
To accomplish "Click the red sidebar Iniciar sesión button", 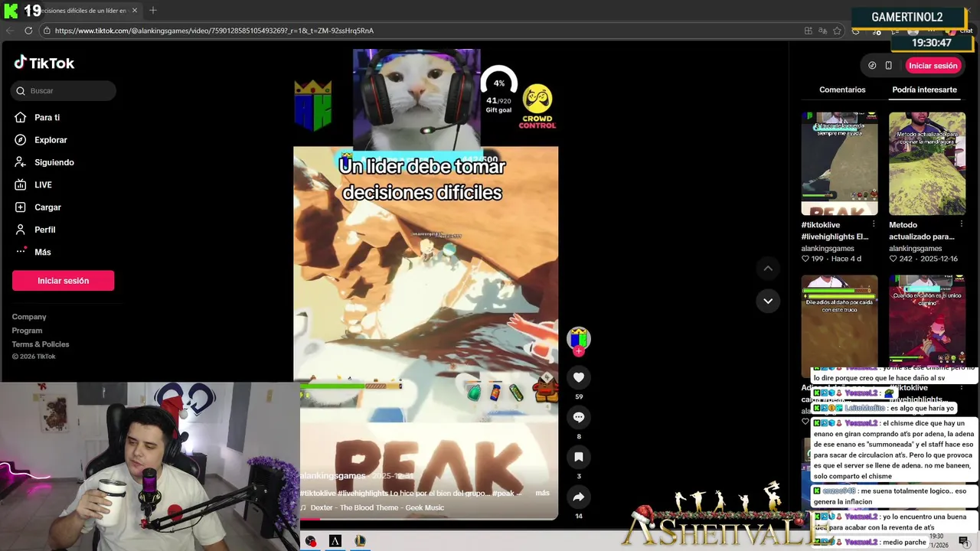I will pyautogui.click(x=63, y=281).
